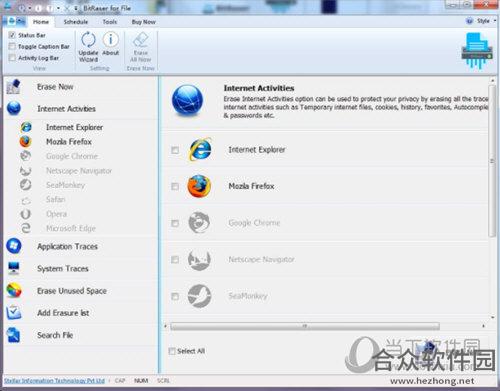Check the Select All checkbox

172,351
